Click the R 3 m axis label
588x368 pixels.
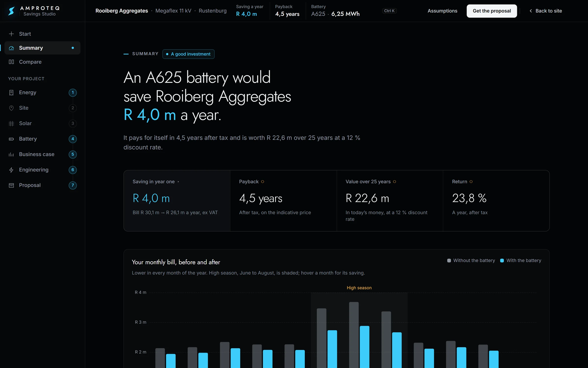click(x=140, y=322)
